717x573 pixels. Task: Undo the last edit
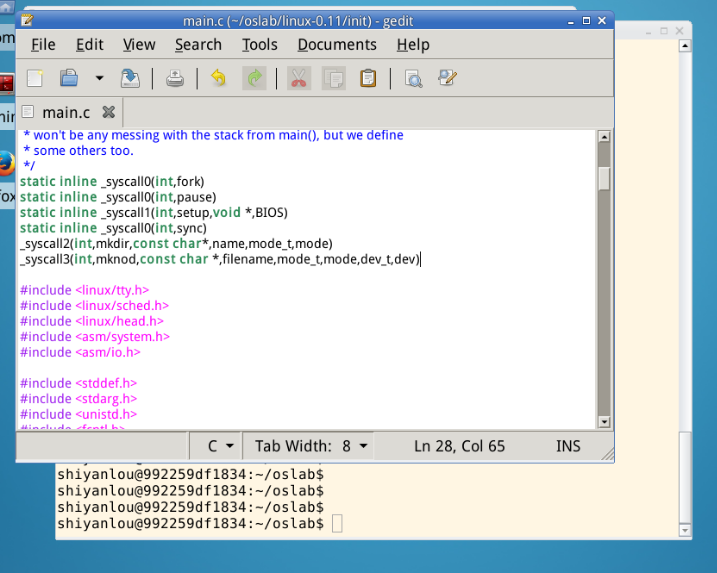click(x=219, y=78)
